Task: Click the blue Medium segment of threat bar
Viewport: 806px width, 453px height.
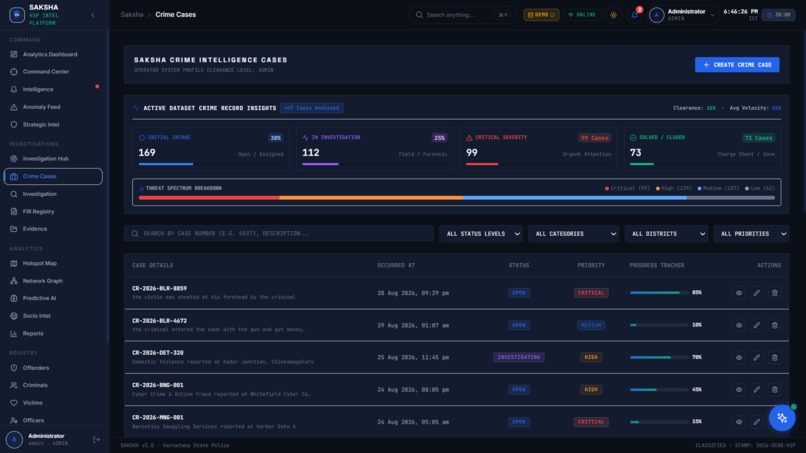Action: [x=574, y=197]
